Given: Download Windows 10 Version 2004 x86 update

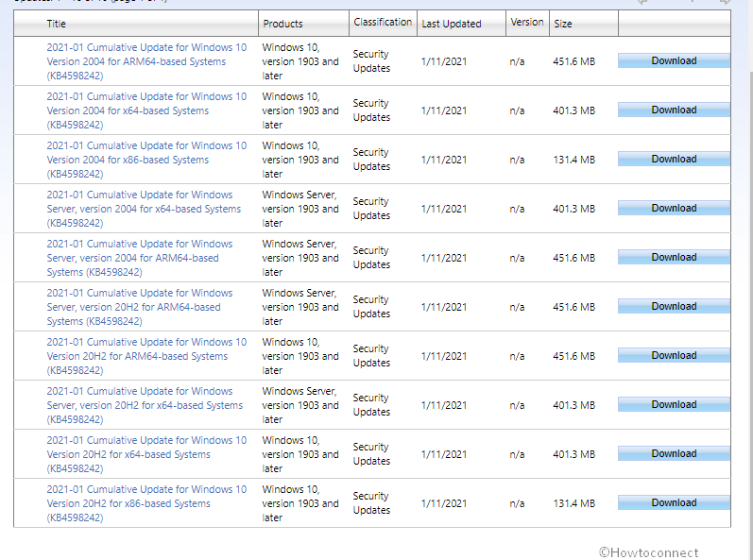Looking at the screenshot, I should pyautogui.click(x=674, y=160).
